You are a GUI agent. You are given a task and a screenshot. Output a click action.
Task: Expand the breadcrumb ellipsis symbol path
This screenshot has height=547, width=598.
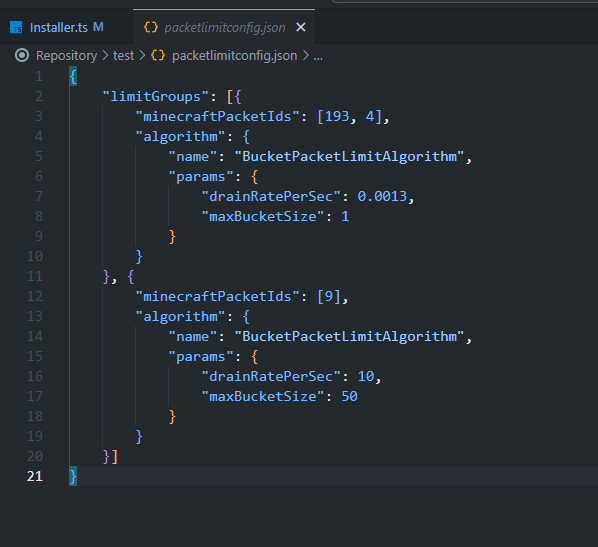tap(318, 56)
